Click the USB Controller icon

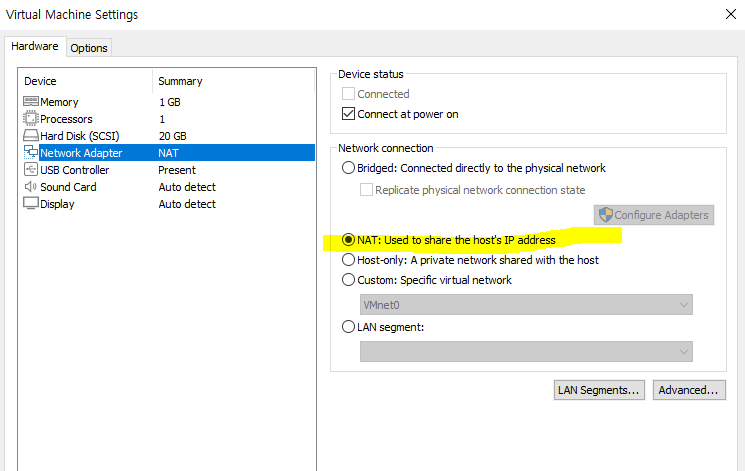pyautogui.click(x=31, y=170)
